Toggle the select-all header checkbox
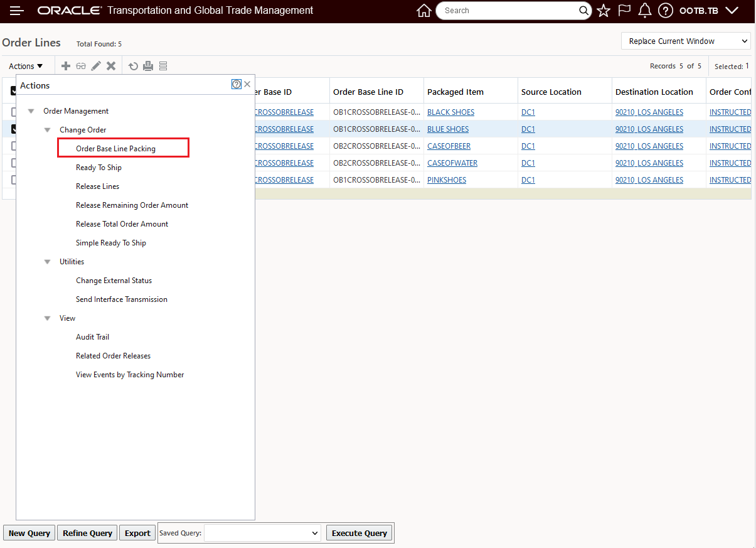Screen dimensions: 756x548 (13, 92)
